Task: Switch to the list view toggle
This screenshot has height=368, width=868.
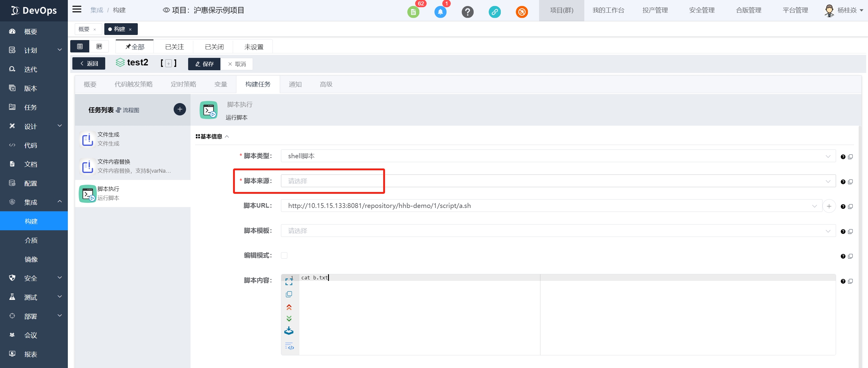Action: pos(80,46)
